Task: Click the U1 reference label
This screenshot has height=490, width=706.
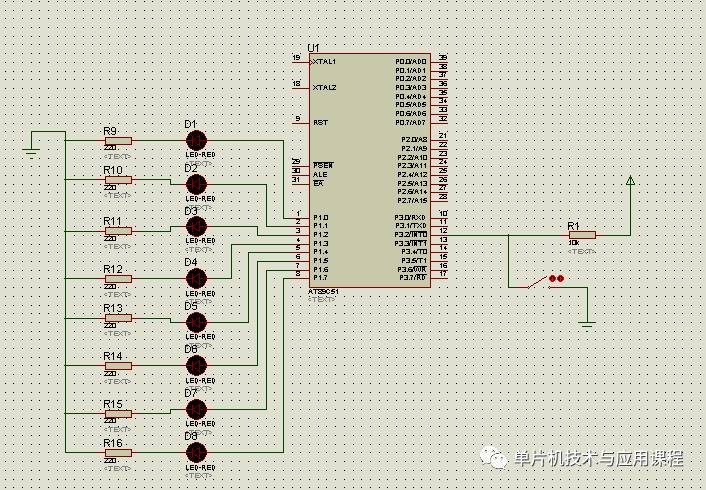Action: (314, 48)
